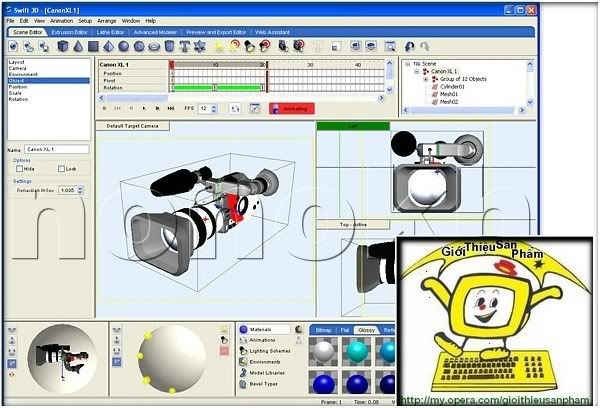Toggle the highlighted lock button by object trackball
Image resolution: width=600 pixels, height=408 pixels.
pos(12,363)
